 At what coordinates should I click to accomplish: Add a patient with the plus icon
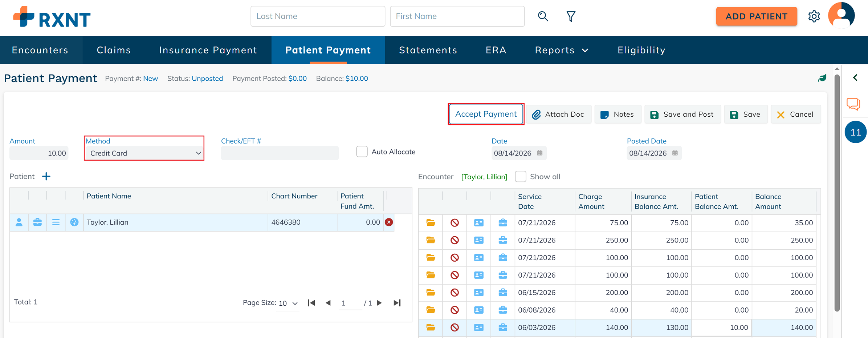pyautogui.click(x=46, y=176)
